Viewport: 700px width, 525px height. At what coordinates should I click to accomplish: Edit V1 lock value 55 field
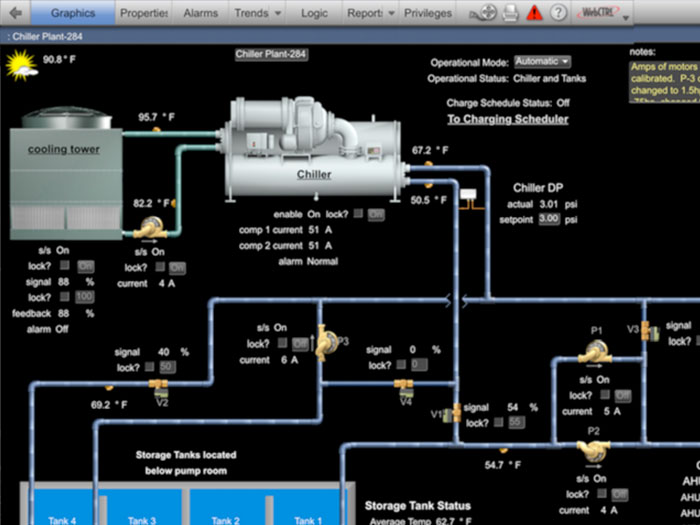516,422
